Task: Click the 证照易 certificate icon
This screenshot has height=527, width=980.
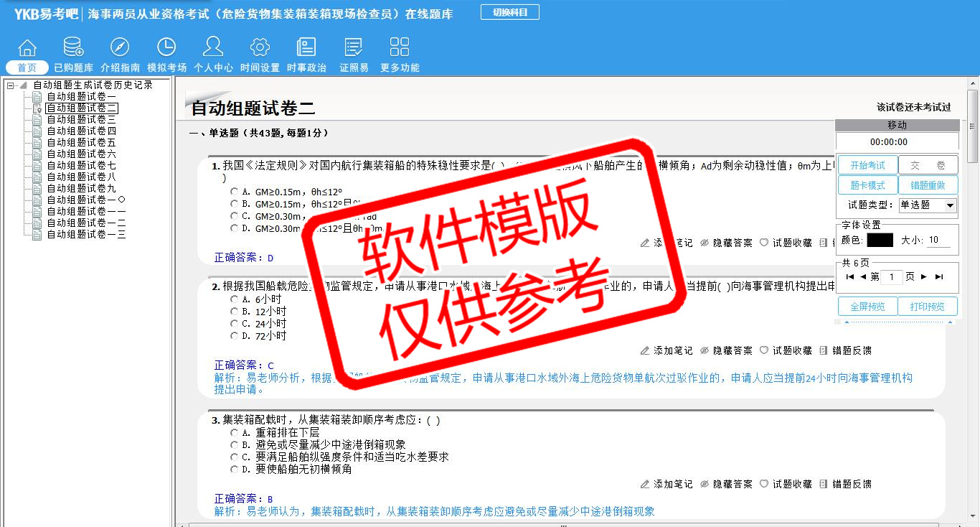Action: coord(354,48)
